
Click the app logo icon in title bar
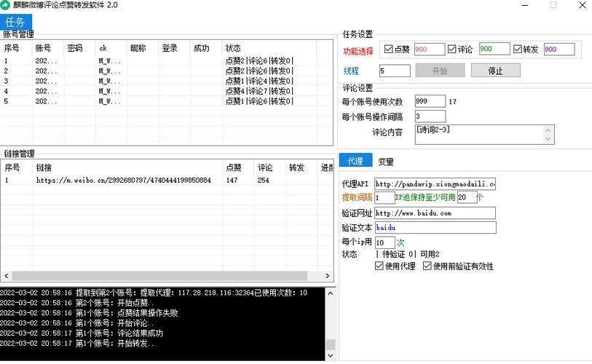(5, 5)
